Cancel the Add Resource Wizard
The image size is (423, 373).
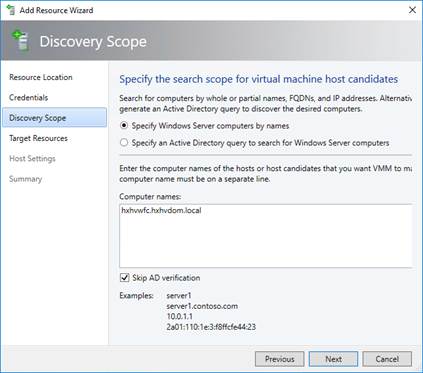(x=387, y=359)
